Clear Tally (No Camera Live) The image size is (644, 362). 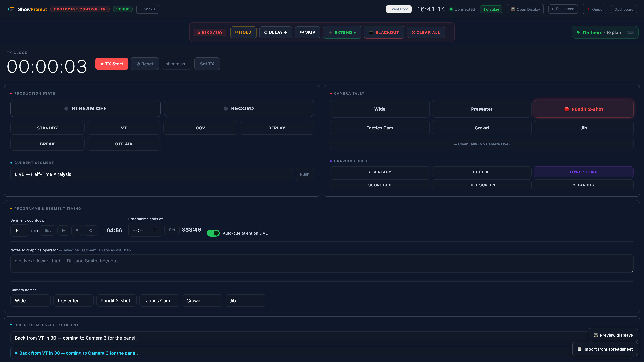pos(482,144)
